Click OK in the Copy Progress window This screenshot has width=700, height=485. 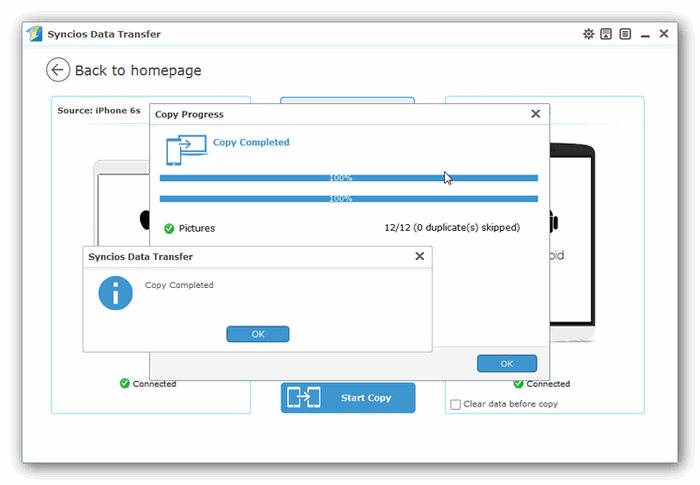507,364
